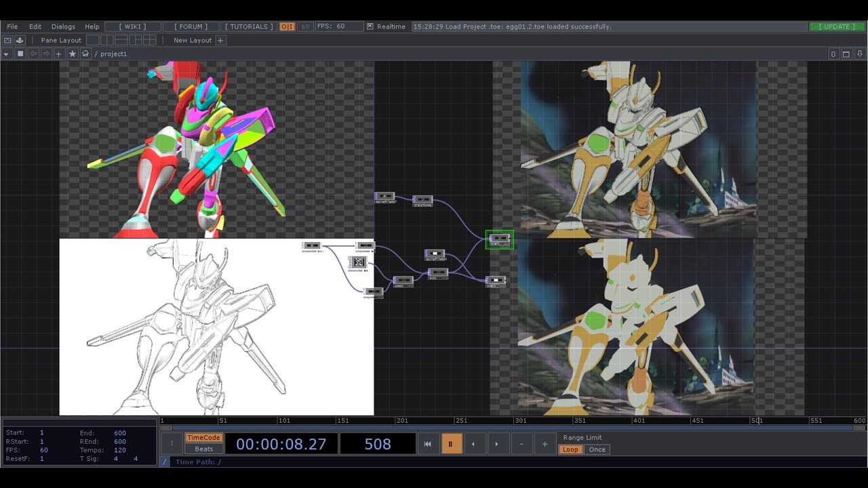Jump to home network icon
Screen dimensions: 868x488
(x=85, y=54)
